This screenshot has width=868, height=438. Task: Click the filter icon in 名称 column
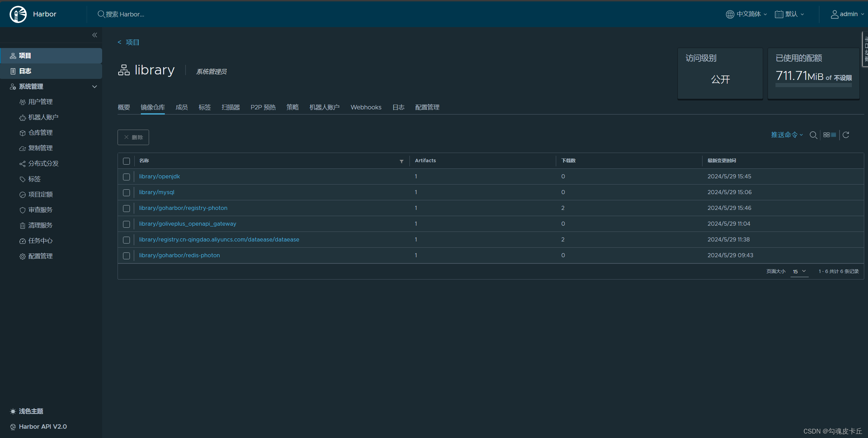point(401,161)
